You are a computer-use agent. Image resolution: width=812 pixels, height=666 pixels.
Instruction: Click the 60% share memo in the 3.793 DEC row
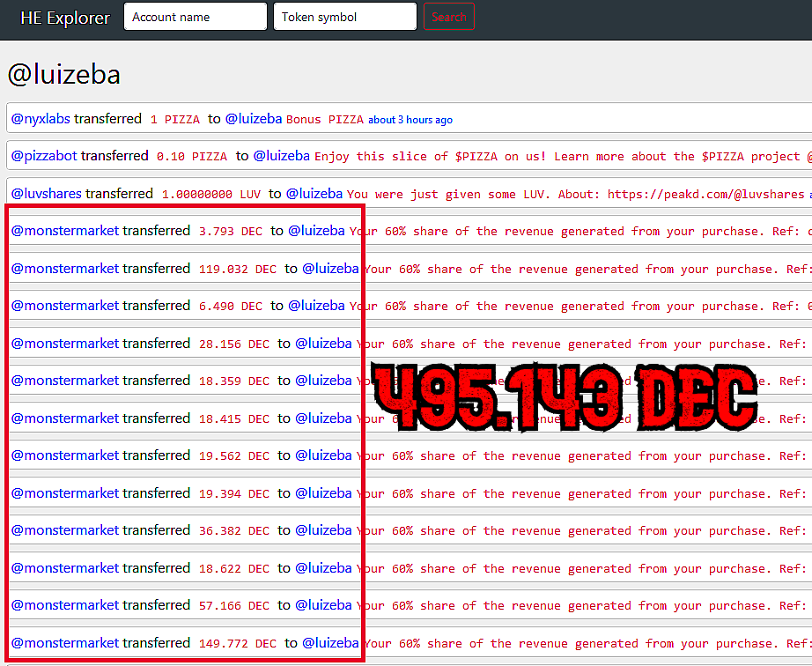click(x=580, y=232)
